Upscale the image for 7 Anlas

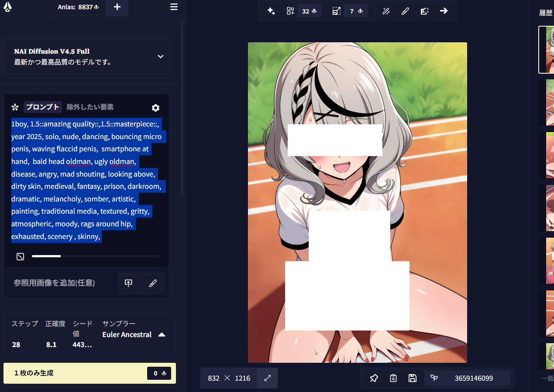tap(349, 11)
